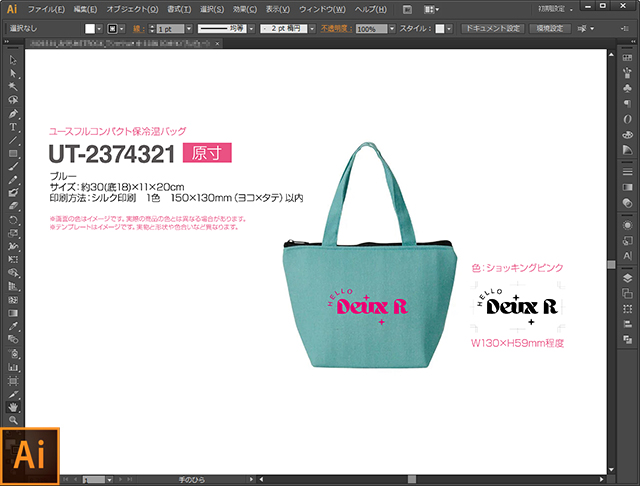
Task: Select the Magic Wand tool
Action: (x=13, y=87)
